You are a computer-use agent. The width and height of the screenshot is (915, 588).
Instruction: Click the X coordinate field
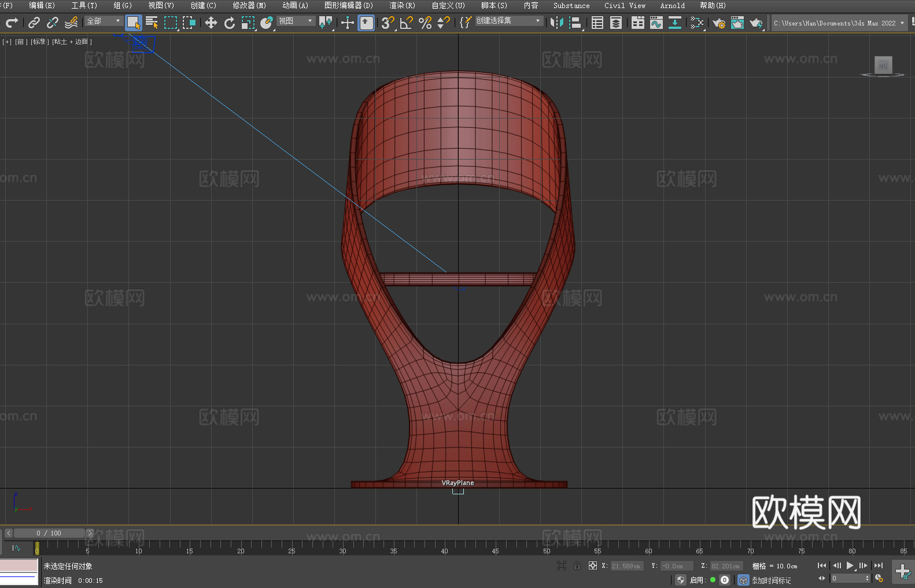(x=626, y=566)
